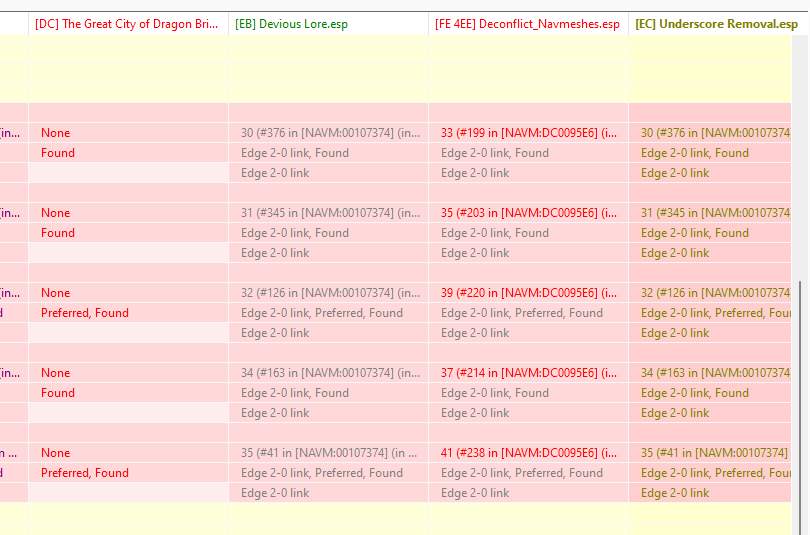Select cell '37 (#214 in [NAVM:DC0095E6]'
Screen dimensions: 810x535
click(528, 373)
